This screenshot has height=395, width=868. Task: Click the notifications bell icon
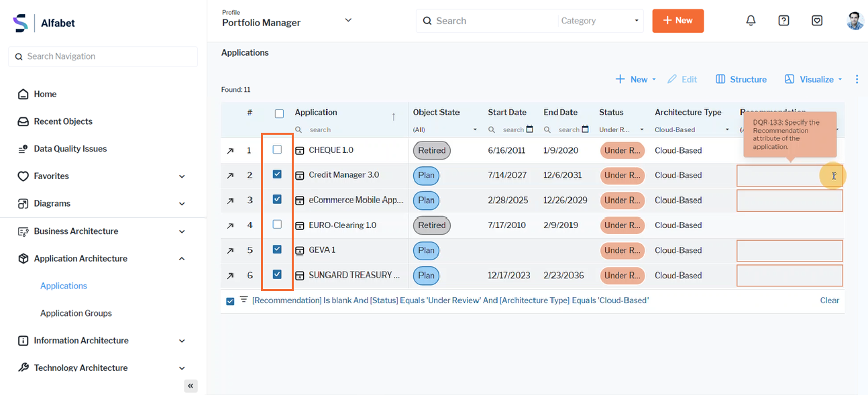tap(751, 21)
